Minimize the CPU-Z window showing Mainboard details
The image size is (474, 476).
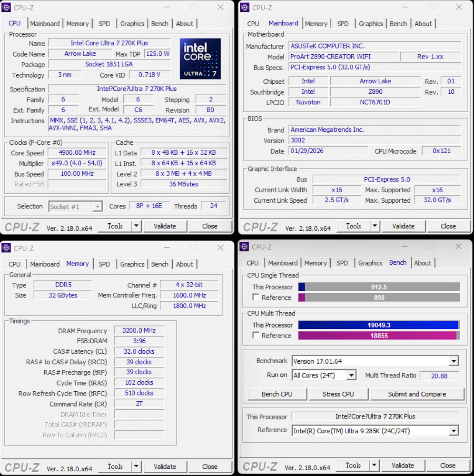(x=405, y=7)
